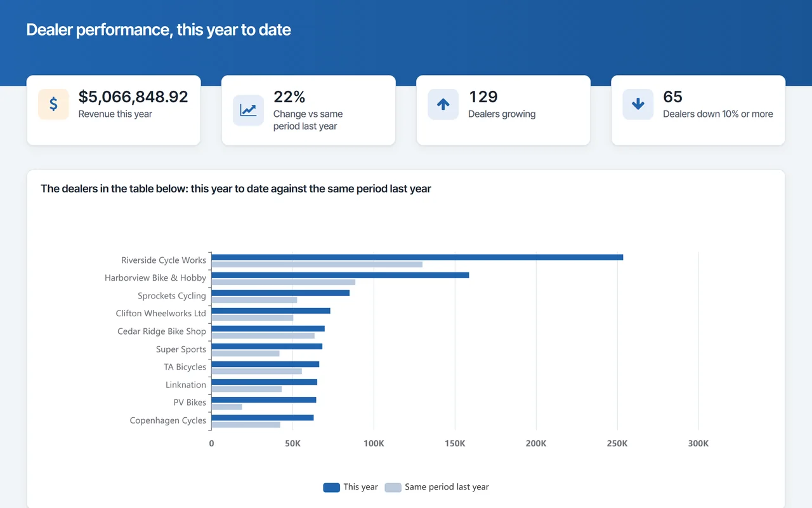The height and width of the screenshot is (508, 812).
Task: Click the This year legend text
Action: click(360, 487)
